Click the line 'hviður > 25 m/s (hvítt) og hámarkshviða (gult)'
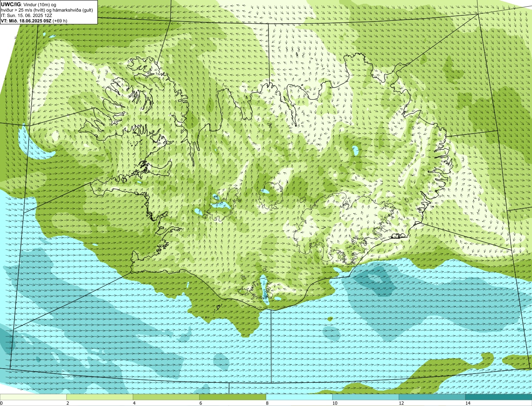532x406 pixels. pyautogui.click(x=47, y=10)
